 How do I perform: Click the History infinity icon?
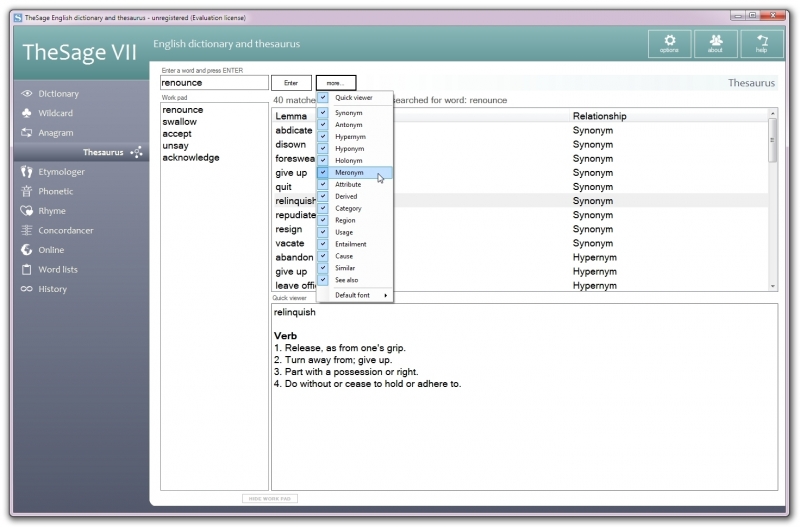[27, 289]
